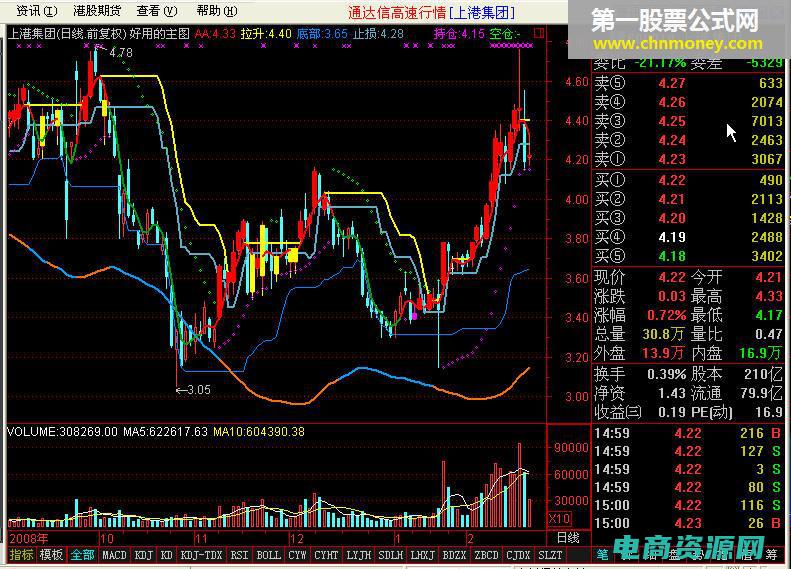The width and height of the screenshot is (791, 569).
Task: Click the 换手 0.39% value
Action: point(666,374)
